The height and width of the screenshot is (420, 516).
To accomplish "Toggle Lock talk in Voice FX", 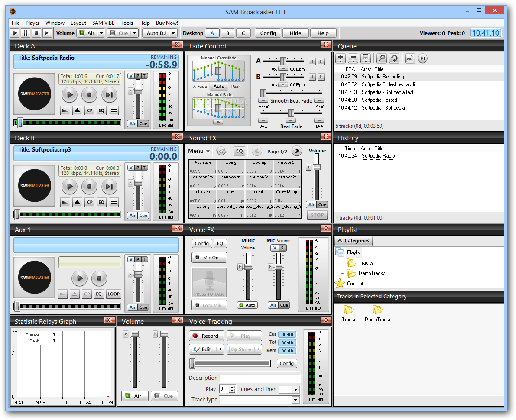I will (x=209, y=305).
